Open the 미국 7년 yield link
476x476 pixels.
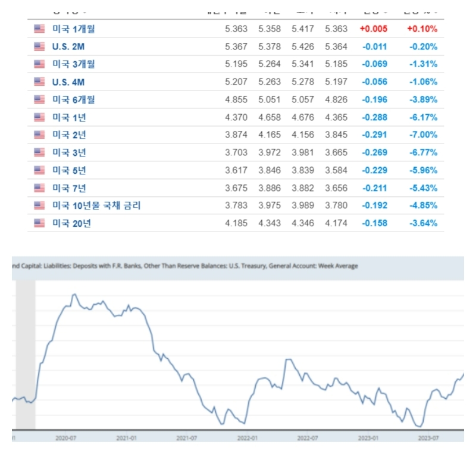click(69, 188)
